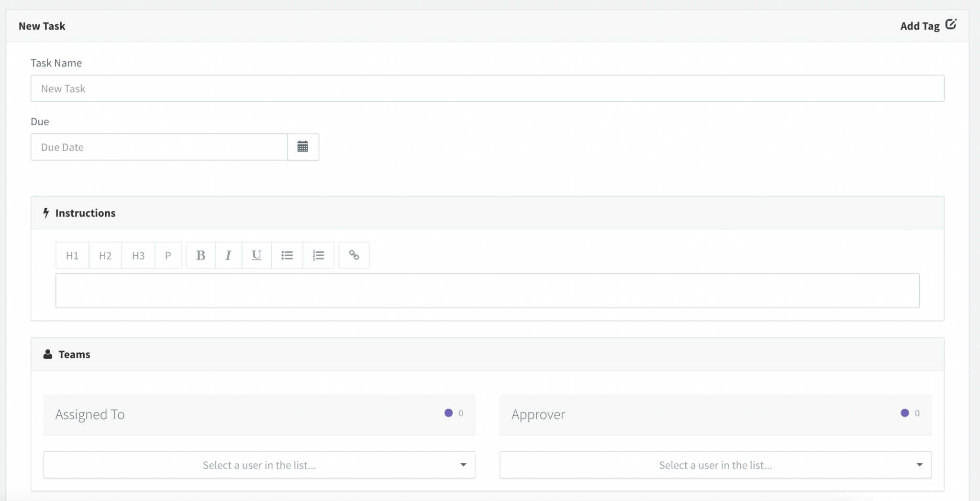Click the purple dot beside Assigned To

click(448, 413)
